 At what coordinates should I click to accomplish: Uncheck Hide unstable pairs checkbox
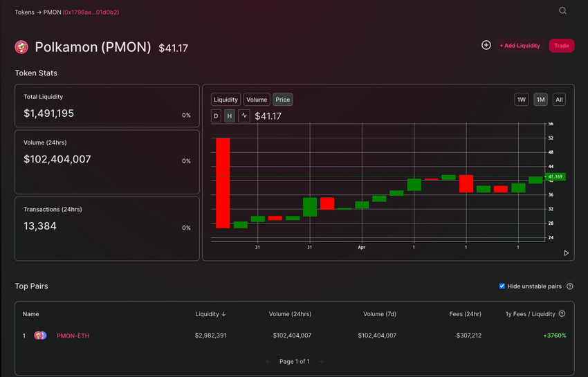click(x=502, y=286)
